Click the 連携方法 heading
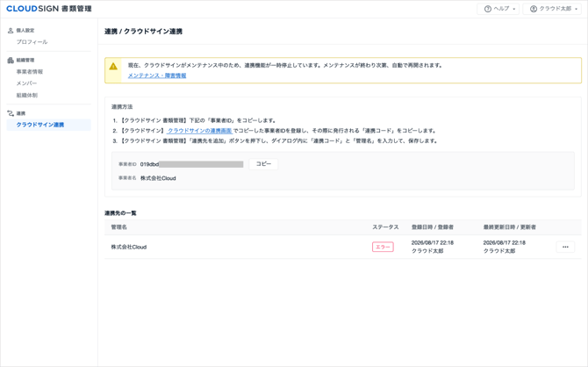 tap(122, 107)
